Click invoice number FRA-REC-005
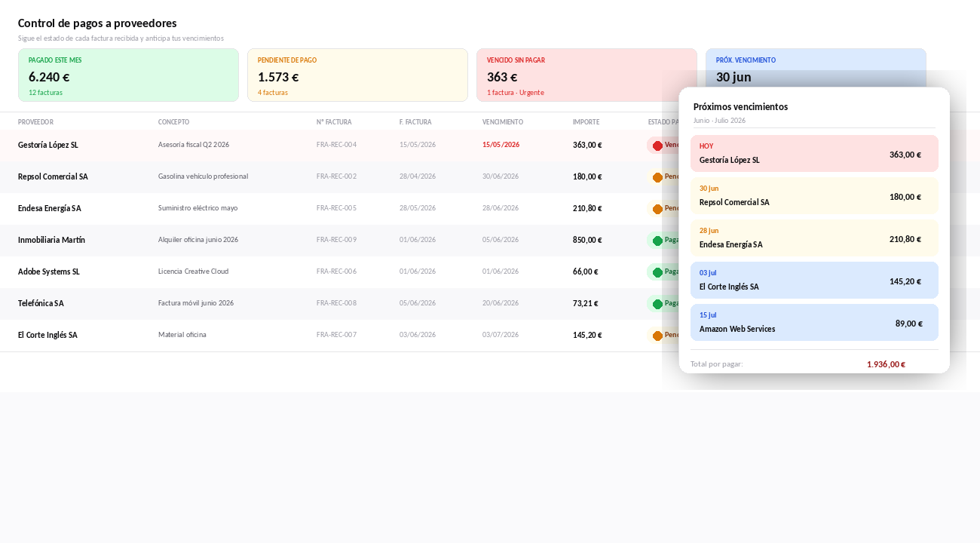 [336, 208]
